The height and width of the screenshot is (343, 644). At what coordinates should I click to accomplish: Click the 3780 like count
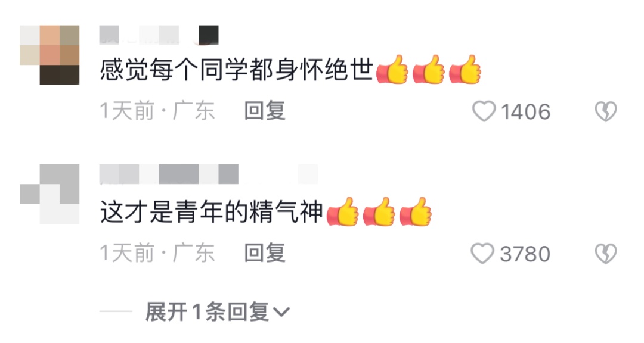[x=525, y=254]
